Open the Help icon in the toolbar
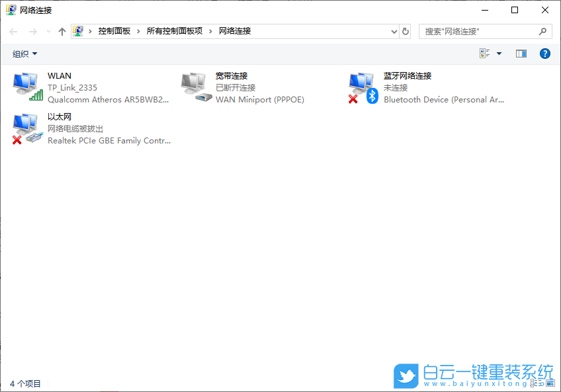The image size is (561, 392). tap(544, 54)
